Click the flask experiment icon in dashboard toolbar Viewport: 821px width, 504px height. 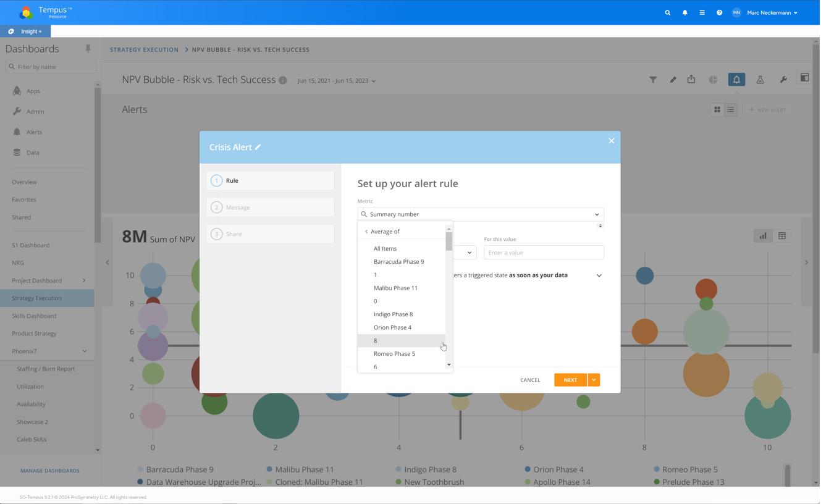point(760,80)
